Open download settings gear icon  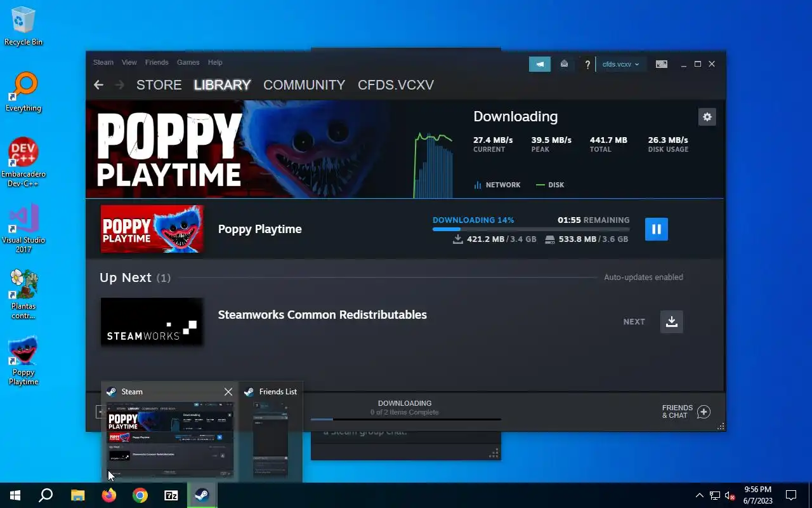tap(707, 117)
